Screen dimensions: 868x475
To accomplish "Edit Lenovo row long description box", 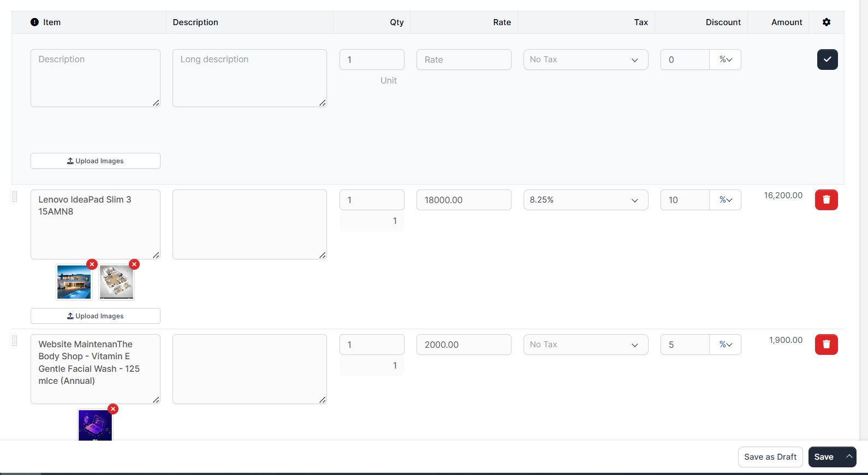I will coord(249,224).
